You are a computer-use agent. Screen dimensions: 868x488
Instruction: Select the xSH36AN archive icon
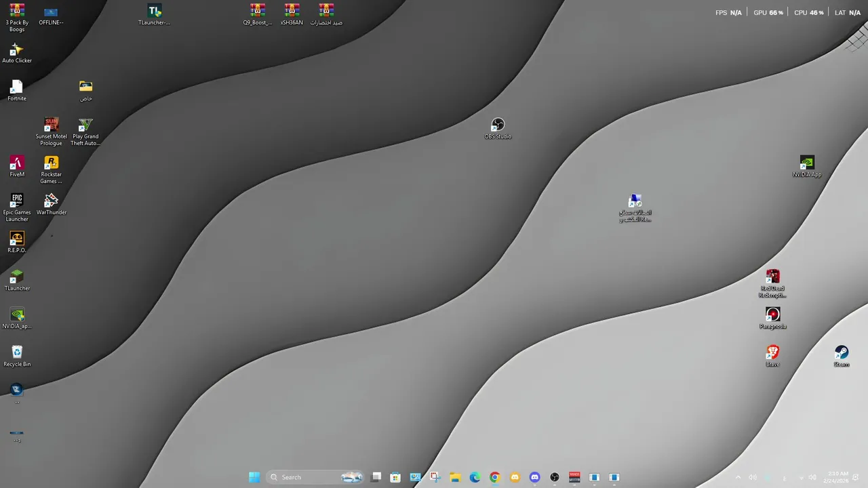pyautogui.click(x=292, y=15)
